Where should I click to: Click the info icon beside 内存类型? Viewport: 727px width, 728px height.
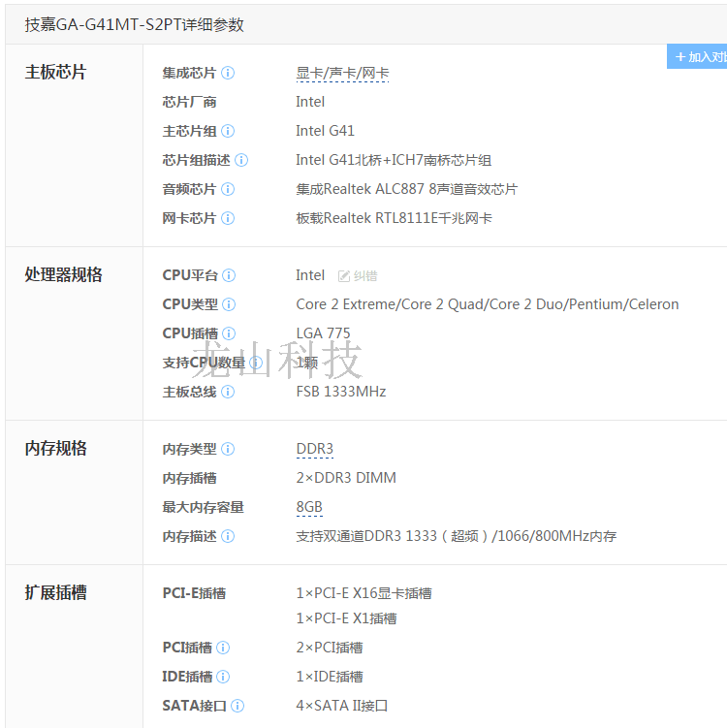click(228, 449)
